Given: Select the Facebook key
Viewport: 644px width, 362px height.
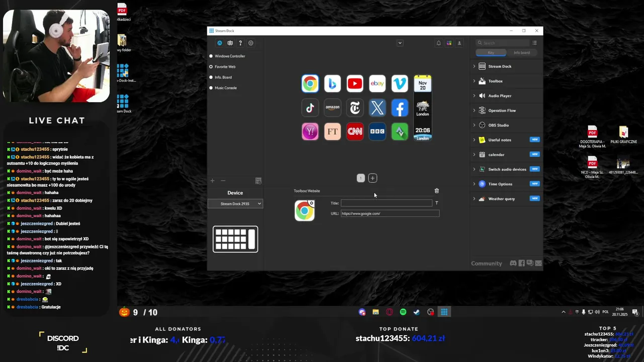Looking at the screenshot, I should (399, 107).
